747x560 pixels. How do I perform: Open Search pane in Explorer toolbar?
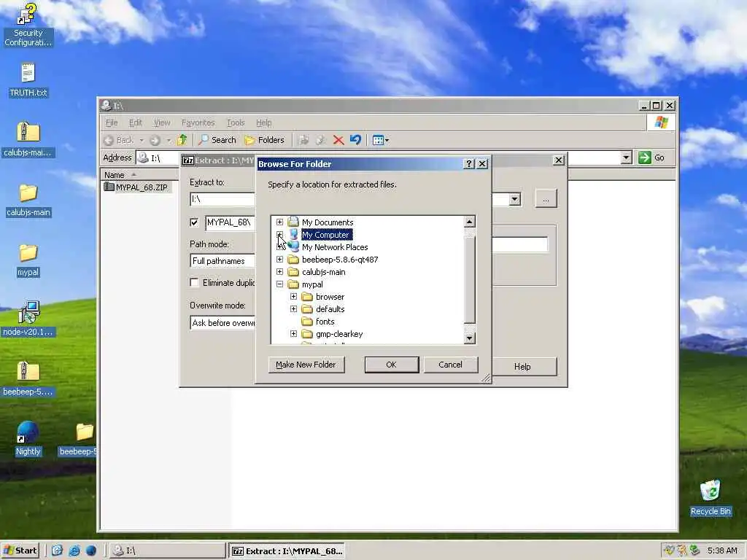[x=217, y=140]
